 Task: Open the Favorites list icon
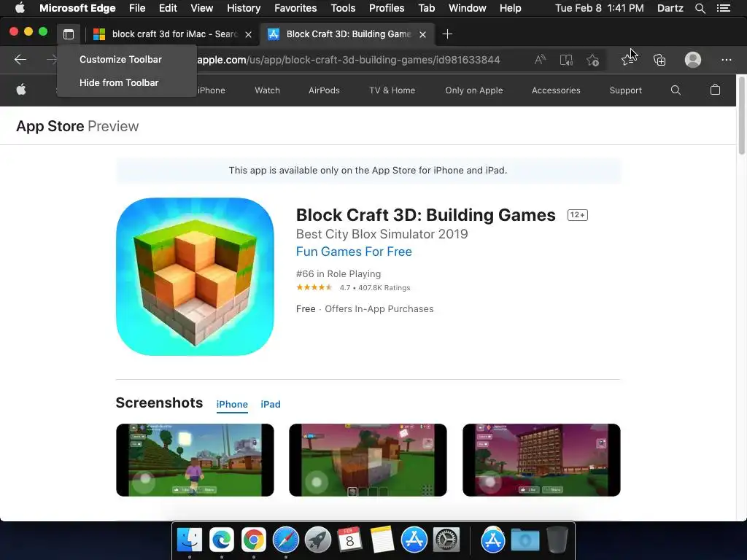pos(629,60)
